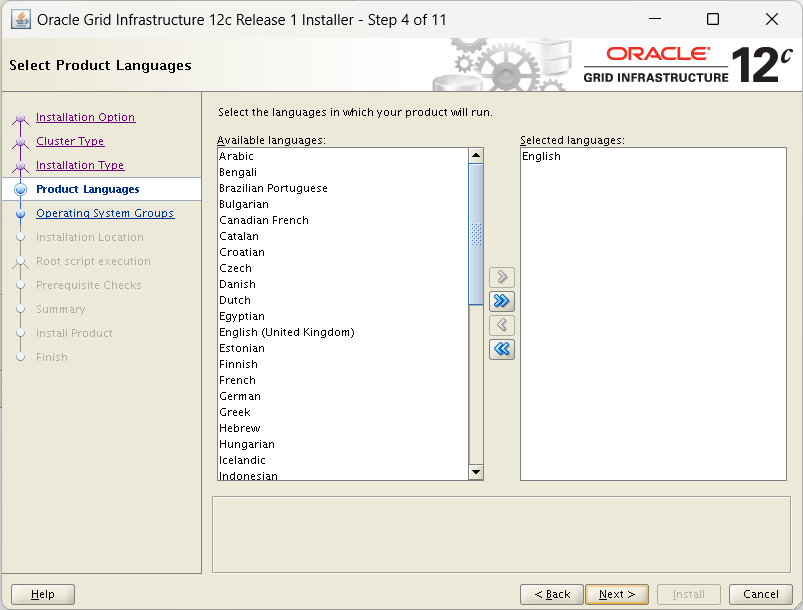The height and width of the screenshot is (610, 803).
Task: Remove all languages with double left arrow
Action: click(x=502, y=349)
